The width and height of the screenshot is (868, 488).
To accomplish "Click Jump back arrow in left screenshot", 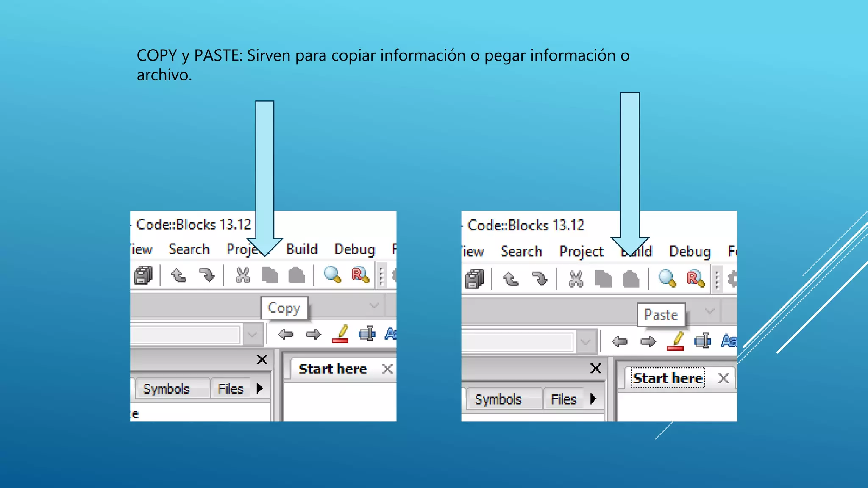I will point(286,335).
